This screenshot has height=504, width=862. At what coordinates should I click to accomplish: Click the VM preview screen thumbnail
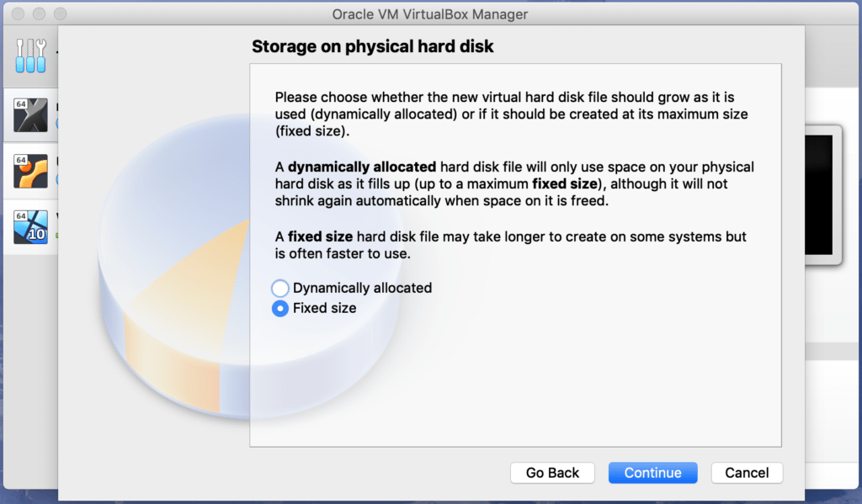(x=823, y=195)
